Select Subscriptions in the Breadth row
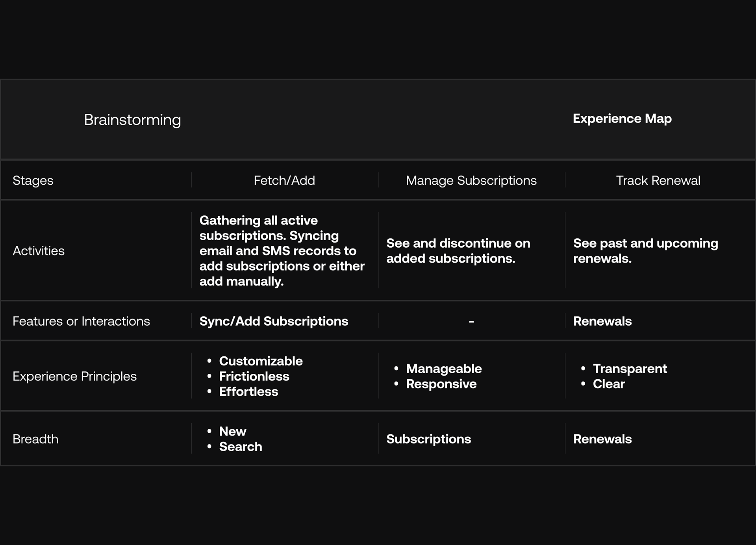Viewport: 756px width, 545px height. [428, 439]
